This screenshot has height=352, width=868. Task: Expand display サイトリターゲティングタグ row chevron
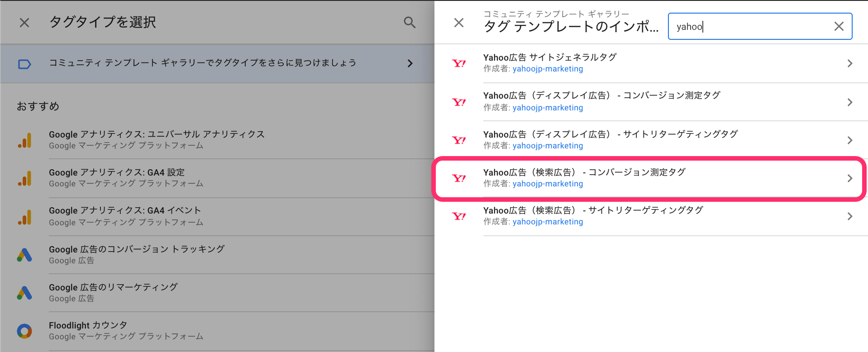click(x=850, y=140)
